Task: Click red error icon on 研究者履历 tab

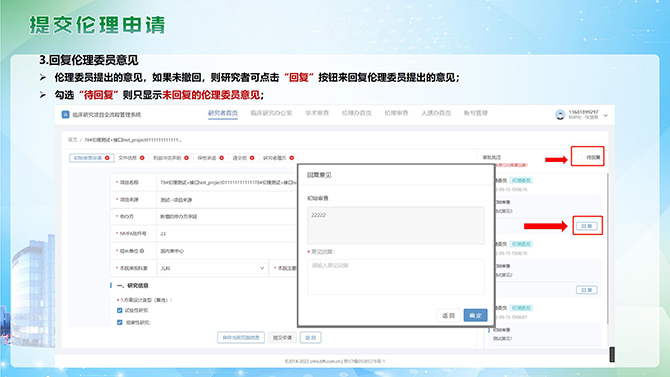Action: click(291, 158)
